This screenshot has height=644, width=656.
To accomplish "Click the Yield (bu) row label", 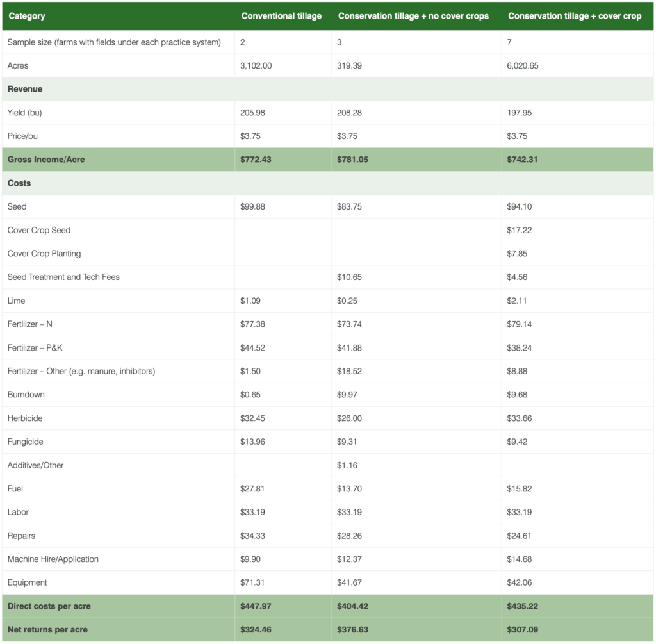I will (x=24, y=113).
